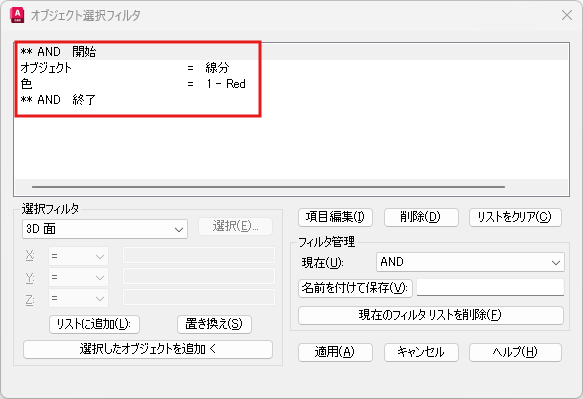Select the 'オブジェクト = 線分' filter row
Viewport: 583px width, 399px height.
(x=291, y=68)
